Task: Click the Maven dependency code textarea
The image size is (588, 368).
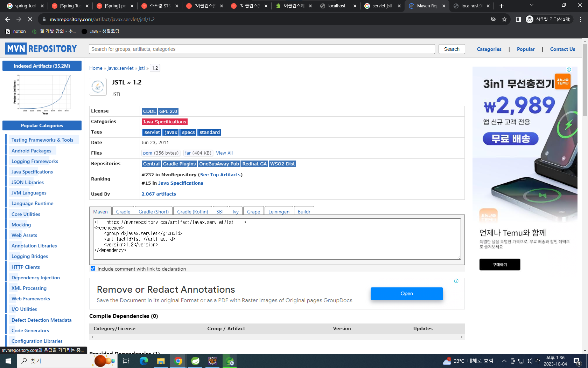Action: 277,239
